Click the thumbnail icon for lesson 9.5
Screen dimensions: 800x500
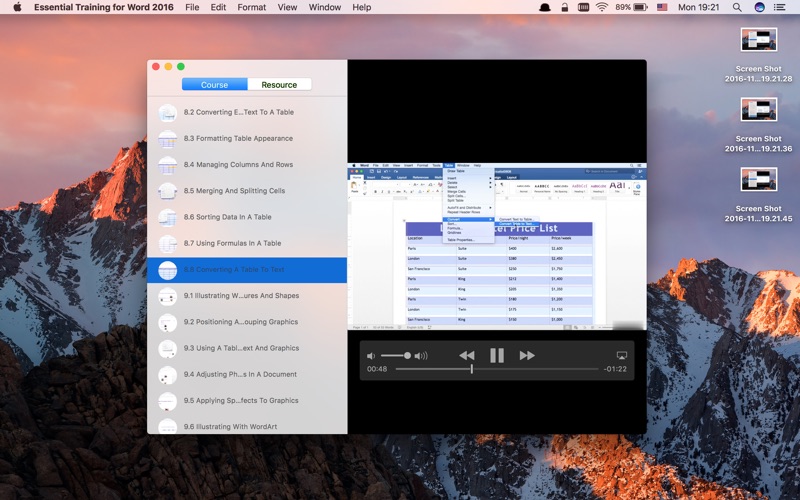(x=167, y=401)
